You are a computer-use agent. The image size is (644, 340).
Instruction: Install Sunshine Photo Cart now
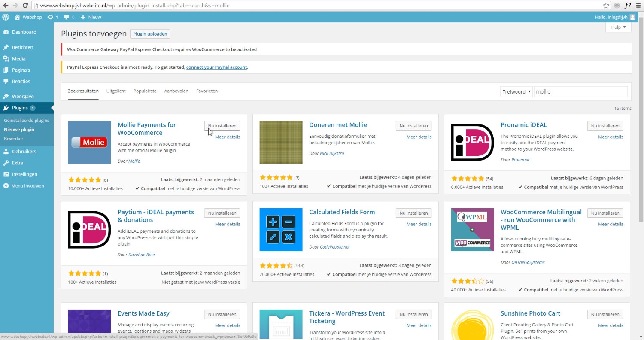[x=605, y=314]
